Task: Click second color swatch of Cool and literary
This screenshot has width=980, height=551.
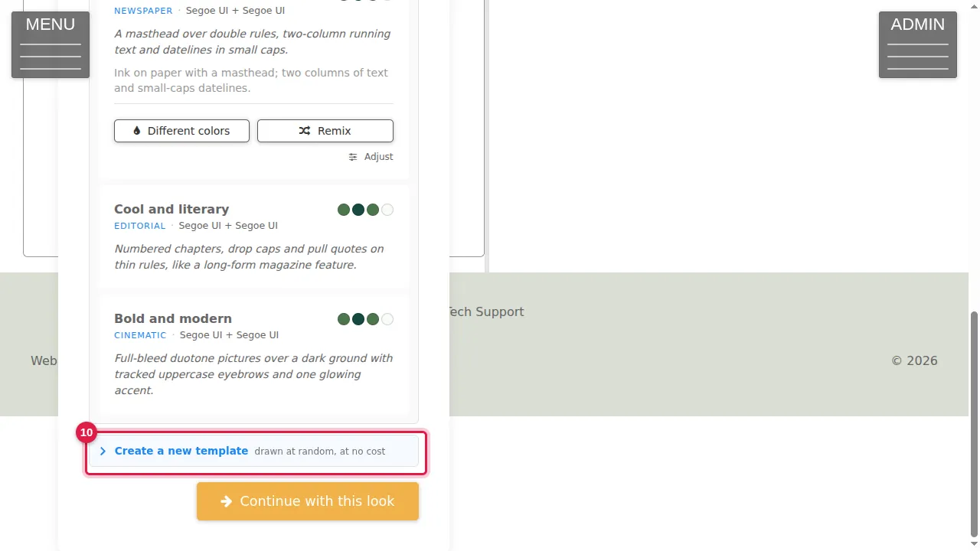Action: [358, 210]
